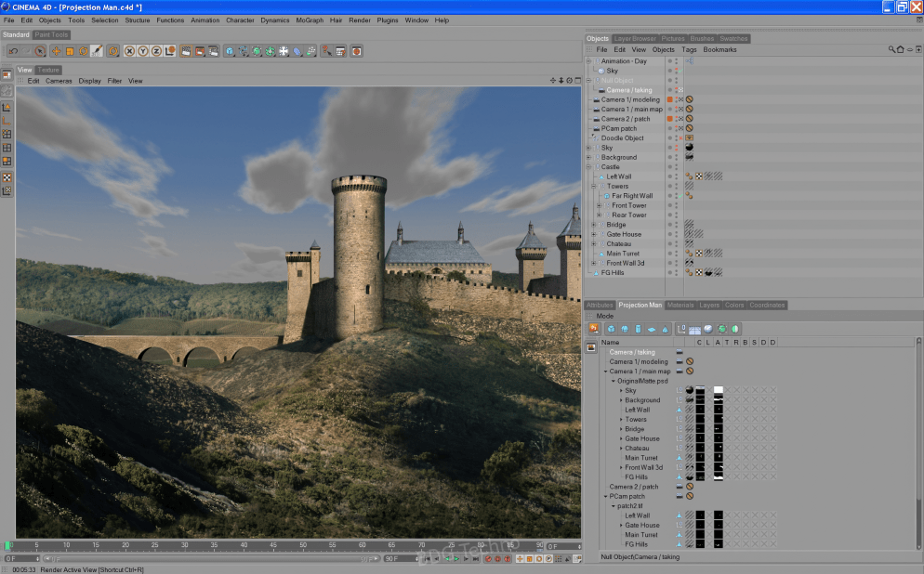Image resolution: width=924 pixels, height=574 pixels.
Task: Open the MoGraph menu
Action: (310, 20)
